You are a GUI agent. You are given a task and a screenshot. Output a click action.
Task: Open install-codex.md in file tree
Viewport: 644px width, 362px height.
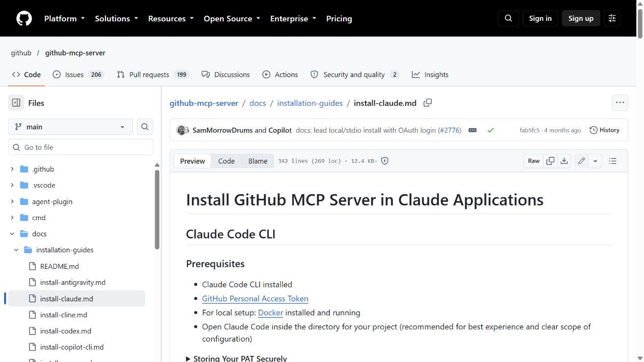point(66,331)
